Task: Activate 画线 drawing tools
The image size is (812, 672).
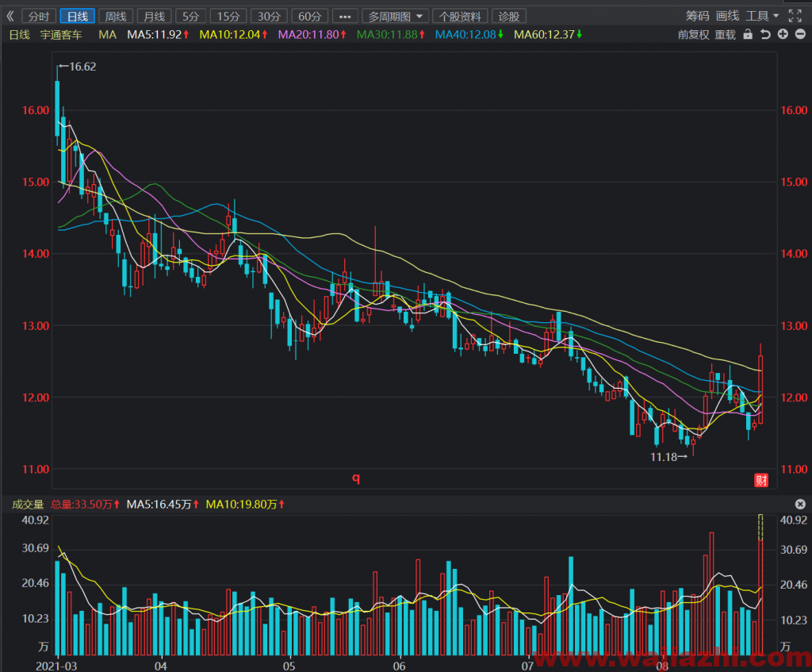Action: 727,16
